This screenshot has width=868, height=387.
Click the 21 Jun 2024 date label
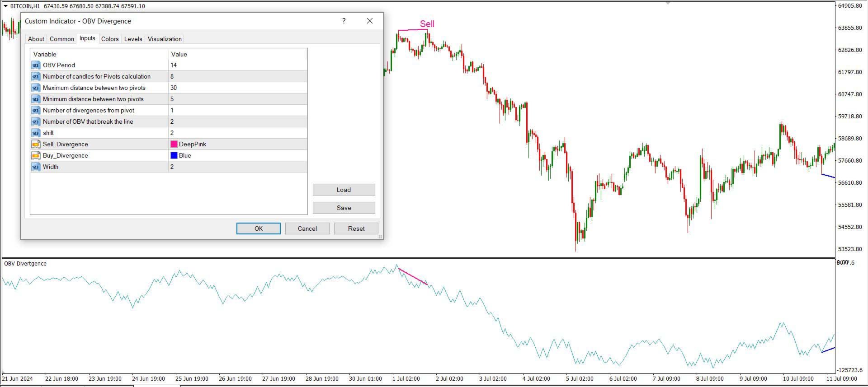(18, 379)
